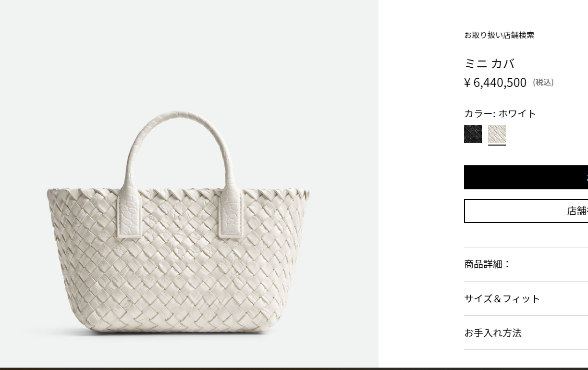Click the dark bar below the product image
The width and height of the screenshot is (588, 370).
coord(294,369)
